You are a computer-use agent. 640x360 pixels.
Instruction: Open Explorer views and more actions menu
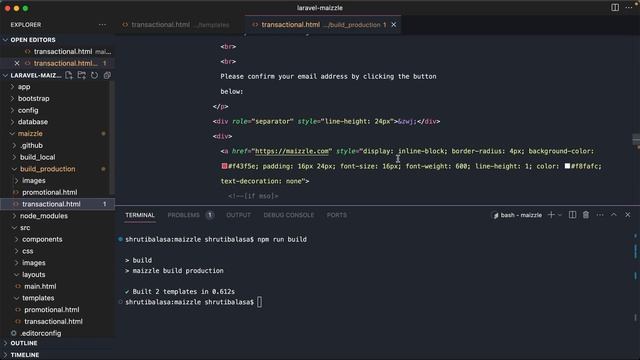(102, 25)
